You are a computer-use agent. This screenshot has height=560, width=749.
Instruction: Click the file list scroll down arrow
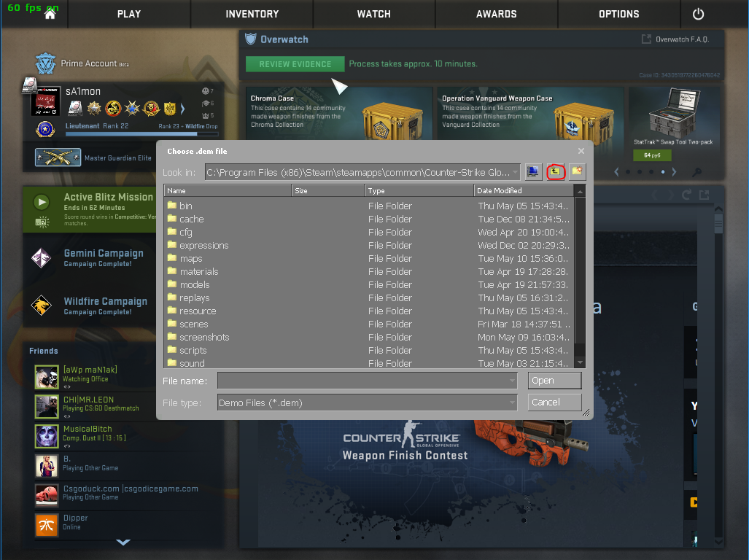pos(580,362)
